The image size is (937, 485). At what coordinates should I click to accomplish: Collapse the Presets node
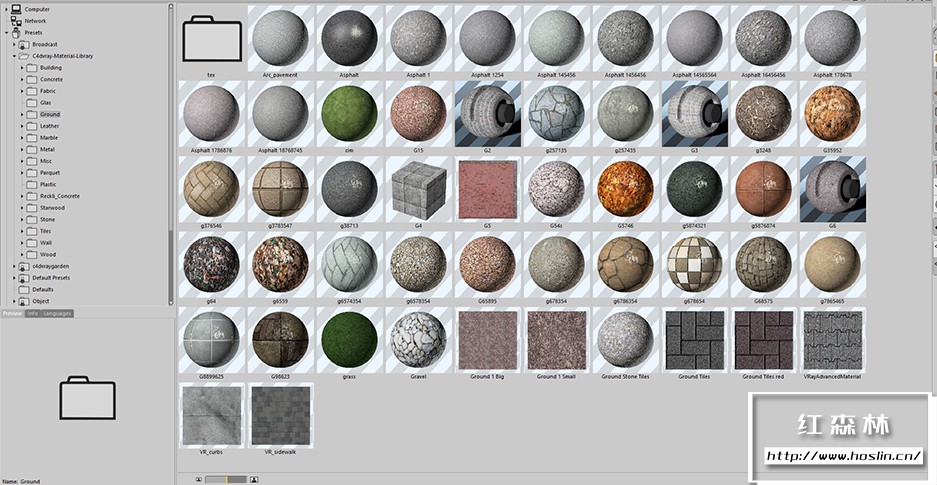click(x=6, y=32)
